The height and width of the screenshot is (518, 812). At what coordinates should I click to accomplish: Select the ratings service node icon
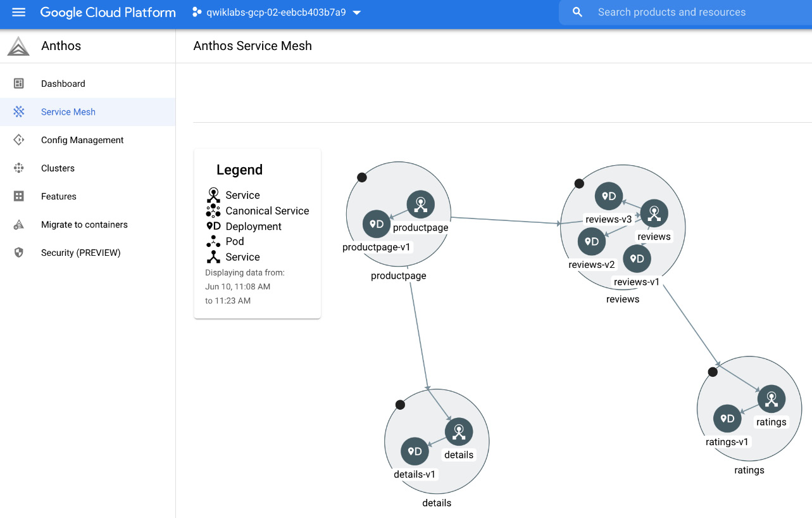[771, 399]
